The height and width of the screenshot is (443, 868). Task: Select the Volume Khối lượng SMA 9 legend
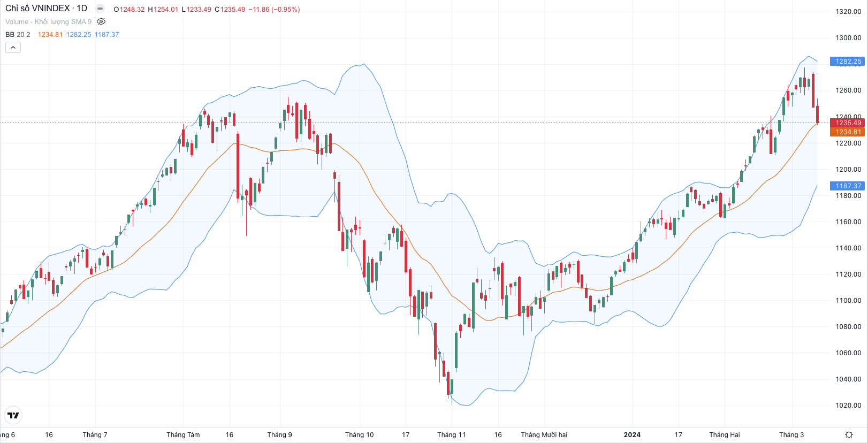tap(48, 22)
